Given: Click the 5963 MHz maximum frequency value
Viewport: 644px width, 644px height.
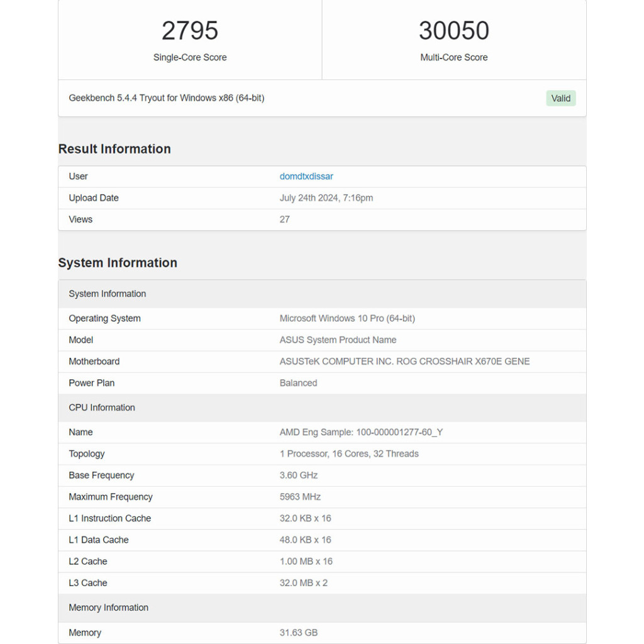Looking at the screenshot, I should tap(300, 497).
